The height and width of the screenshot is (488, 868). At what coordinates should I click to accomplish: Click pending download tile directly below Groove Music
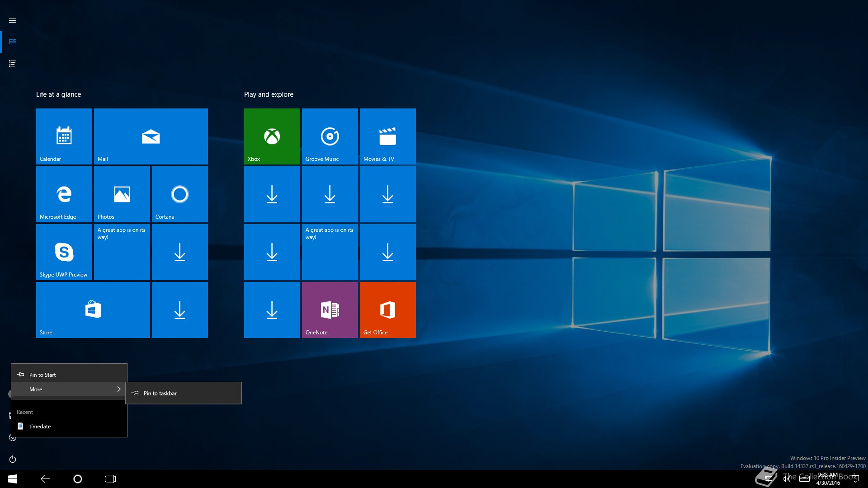pos(330,194)
